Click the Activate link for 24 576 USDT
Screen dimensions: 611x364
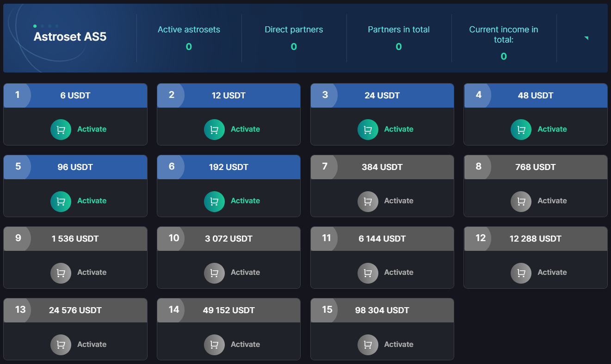click(x=92, y=345)
